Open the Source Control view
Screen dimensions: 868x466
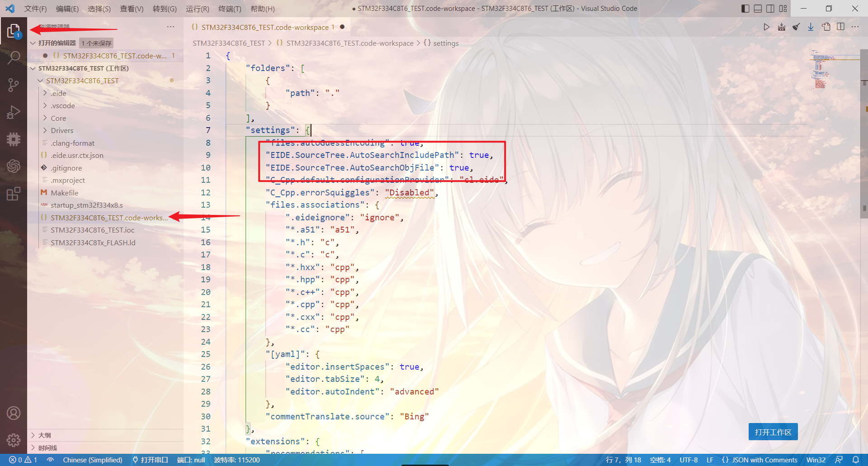[14, 85]
